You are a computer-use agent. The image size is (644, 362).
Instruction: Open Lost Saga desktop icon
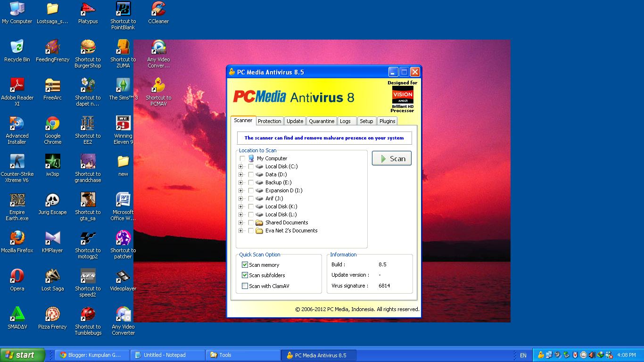click(52, 280)
